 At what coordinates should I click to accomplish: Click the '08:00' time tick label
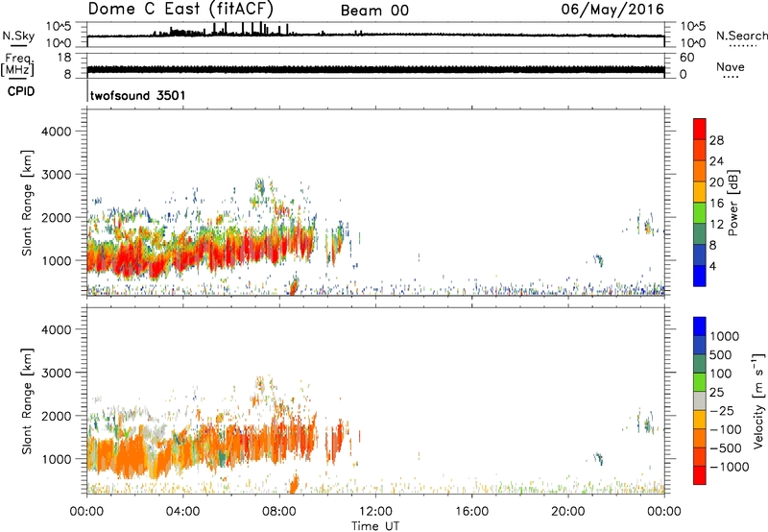(279, 512)
